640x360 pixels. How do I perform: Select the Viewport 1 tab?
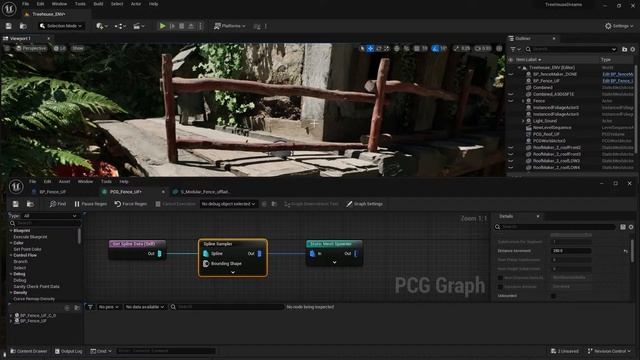tap(20, 38)
